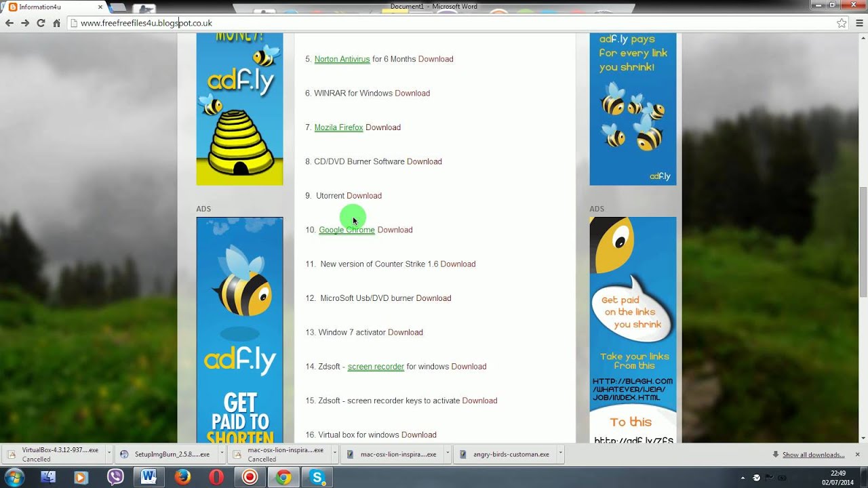Screen dimensions: 868x488
Task: Launch media player from taskbar
Action: coord(81,477)
